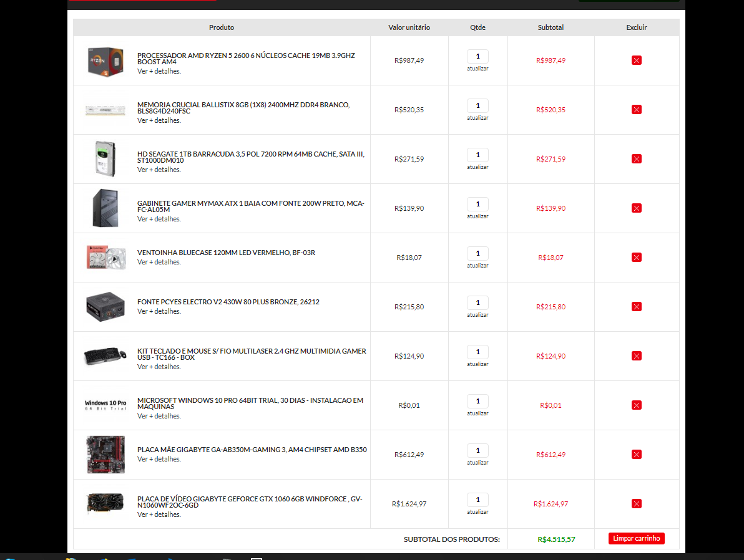The image size is (744, 560).
Task: View more details for Seagate Barracuda HD
Action: pyautogui.click(x=159, y=170)
